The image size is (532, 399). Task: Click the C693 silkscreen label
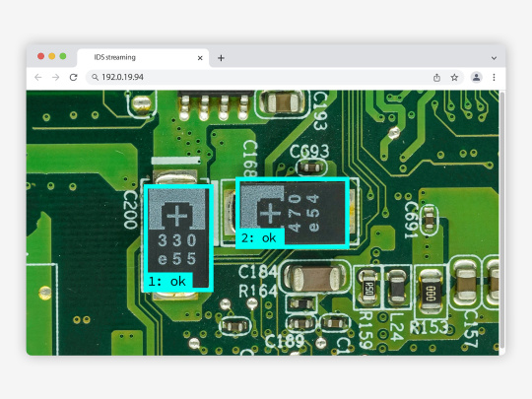(309, 152)
